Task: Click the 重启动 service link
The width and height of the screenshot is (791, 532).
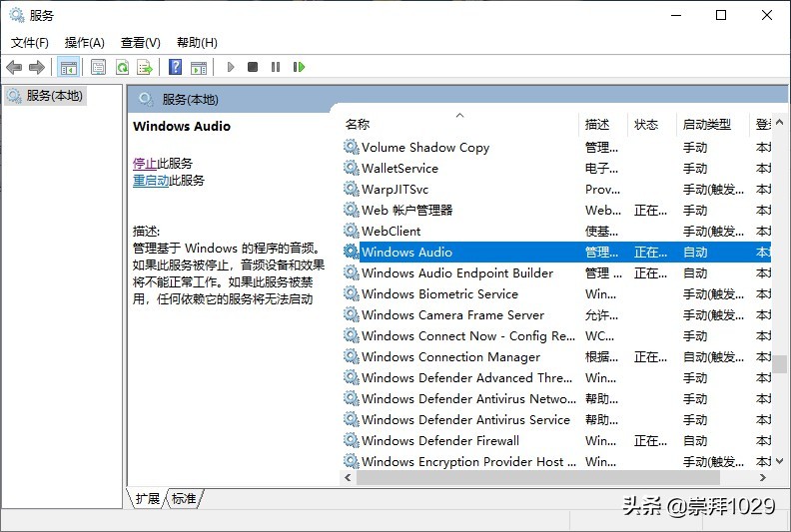Action: click(151, 181)
